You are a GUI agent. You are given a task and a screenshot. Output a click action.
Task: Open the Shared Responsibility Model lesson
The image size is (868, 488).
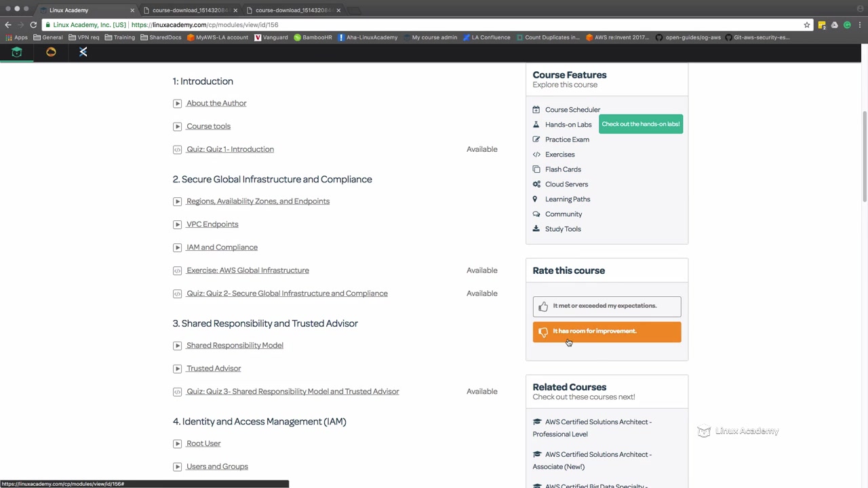pos(235,346)
